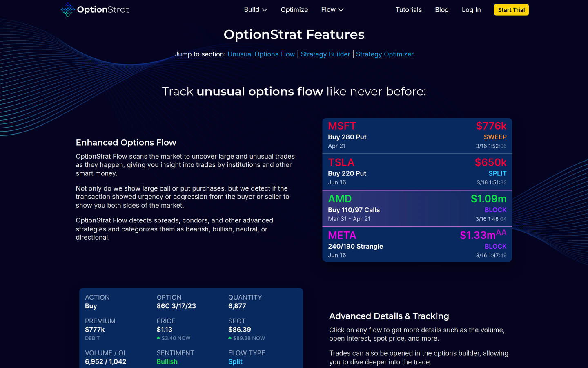Click the Bullish sentiment value

point(167,361)
